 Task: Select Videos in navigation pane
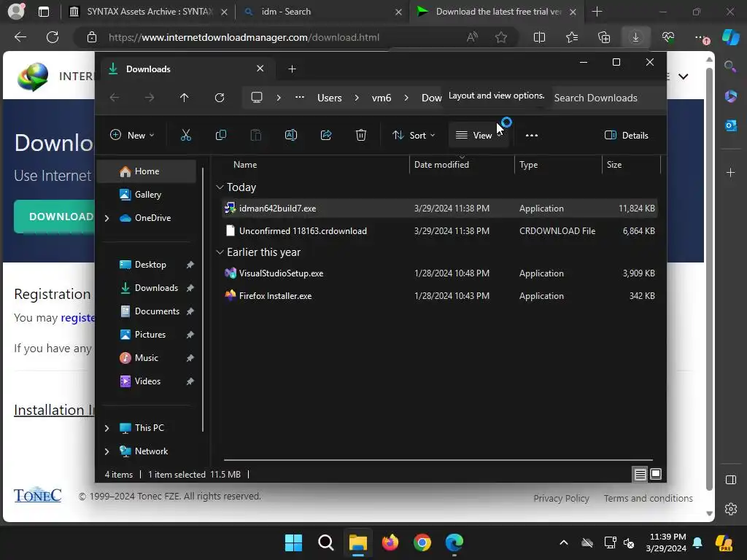tap(147, 381)
